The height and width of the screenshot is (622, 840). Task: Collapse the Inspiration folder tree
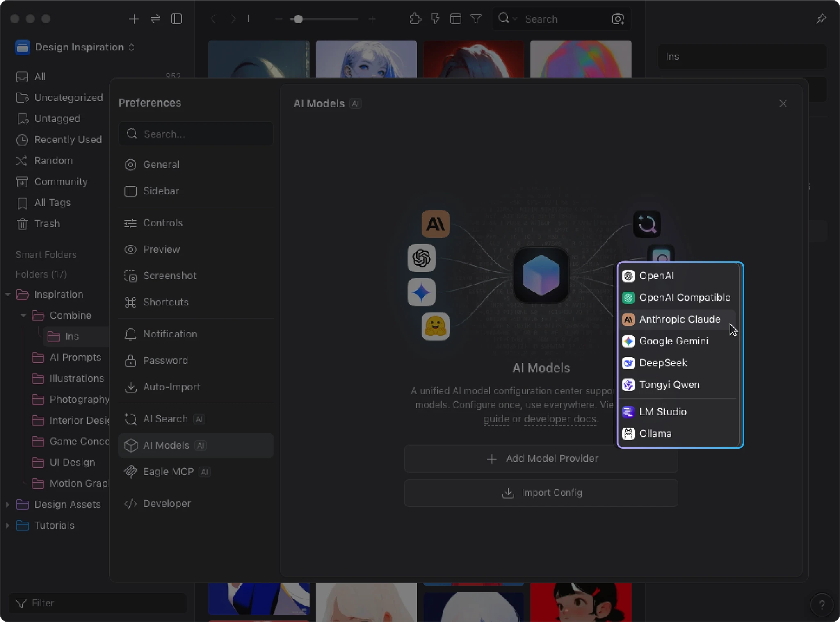pos(8,294)
